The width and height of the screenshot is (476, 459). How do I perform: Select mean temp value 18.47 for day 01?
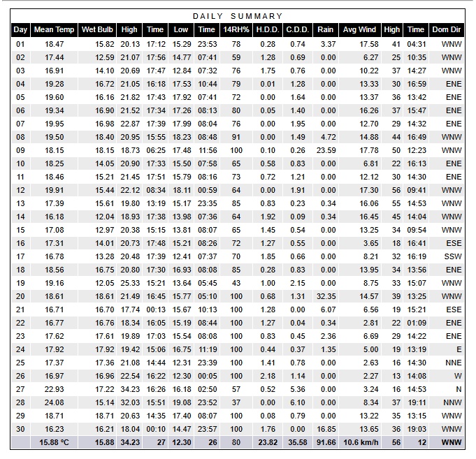coord(55,44)
